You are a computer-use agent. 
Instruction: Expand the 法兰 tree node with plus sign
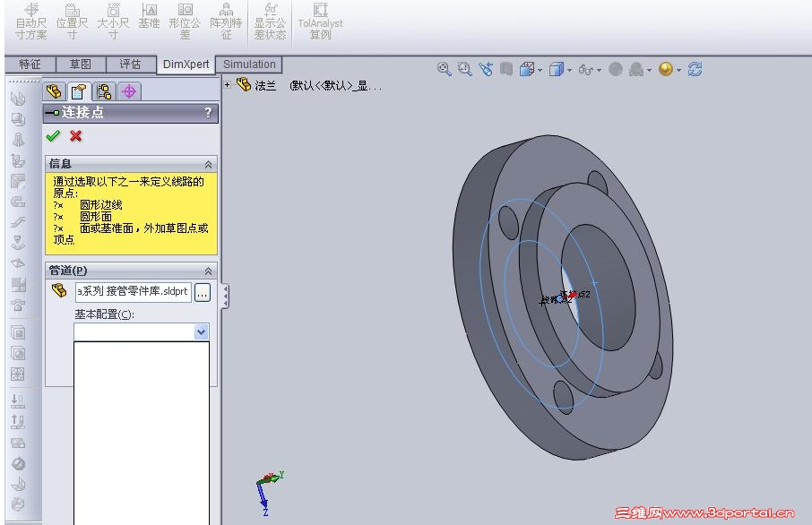click(x=228, y=84)
